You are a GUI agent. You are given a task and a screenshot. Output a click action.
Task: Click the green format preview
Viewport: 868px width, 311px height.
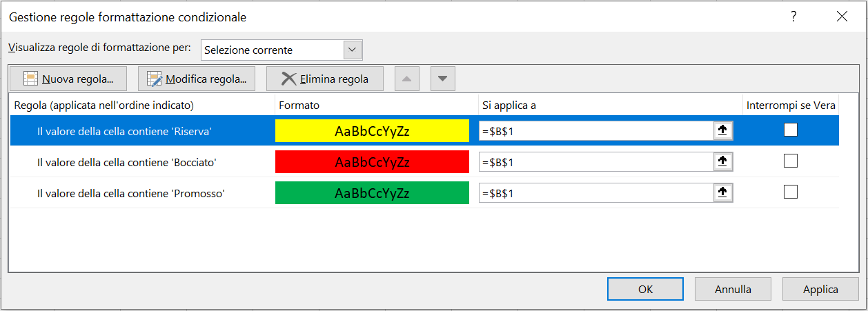[372, 193]
